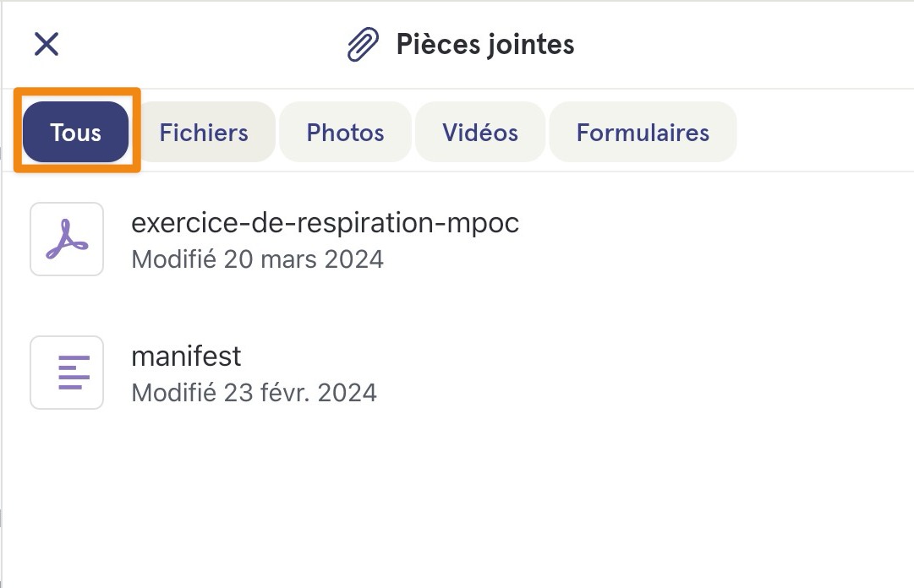Click the PDF icon for exercice-de-respiration-mpoc
This screenshot has height=588, width=914.
(x=67, y=239)
